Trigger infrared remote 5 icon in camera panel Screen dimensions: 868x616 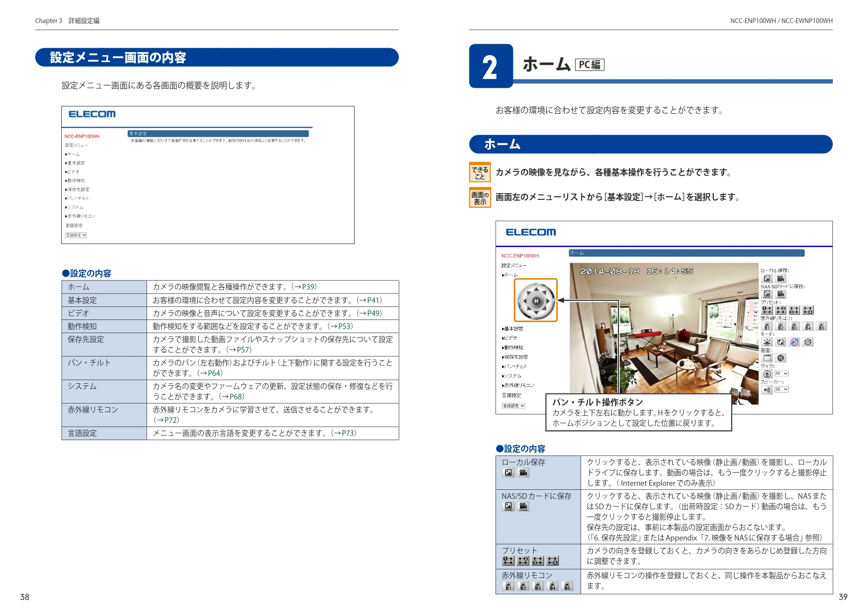(x=821, y=326)
